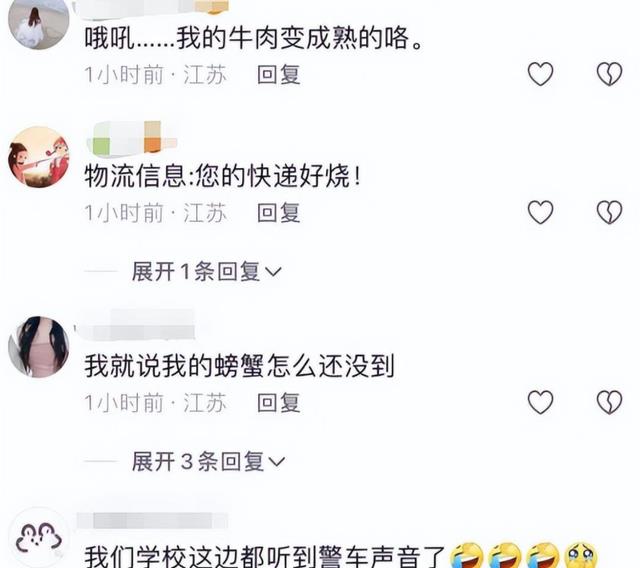Screen dimensions: 640x568
Task: Expand 展开1条回复 replies
Action: [x=207, y=271]
